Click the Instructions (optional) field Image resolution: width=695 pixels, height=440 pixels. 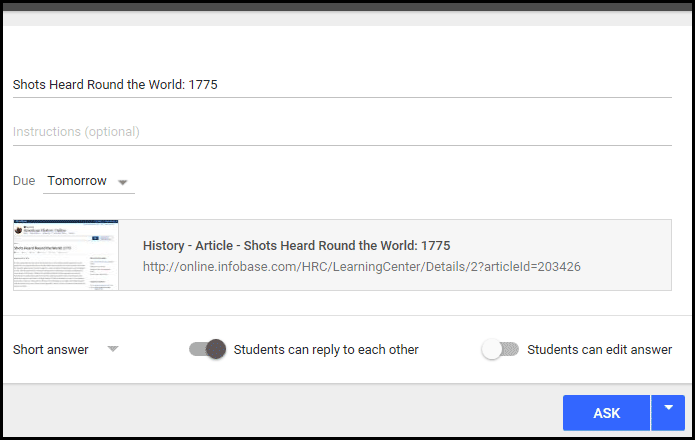tap(340, 132)
